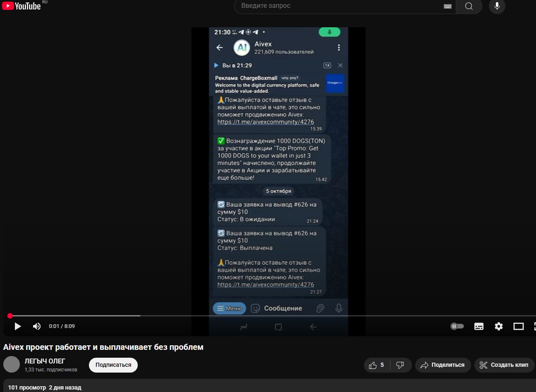Create a clip with Создать клип
The height and width of the screenshot is (392, 536).
pyautogui.click(x=504, y=365)
